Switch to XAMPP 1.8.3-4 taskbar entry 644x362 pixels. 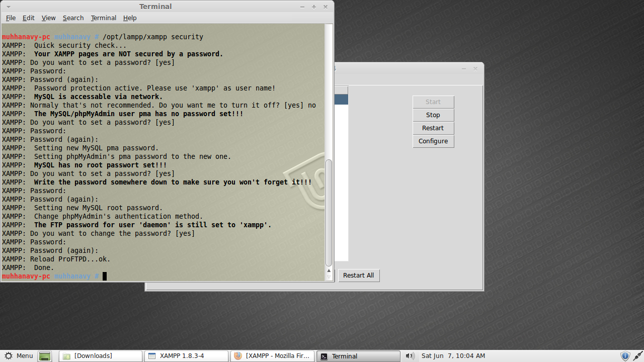[187, 356]
